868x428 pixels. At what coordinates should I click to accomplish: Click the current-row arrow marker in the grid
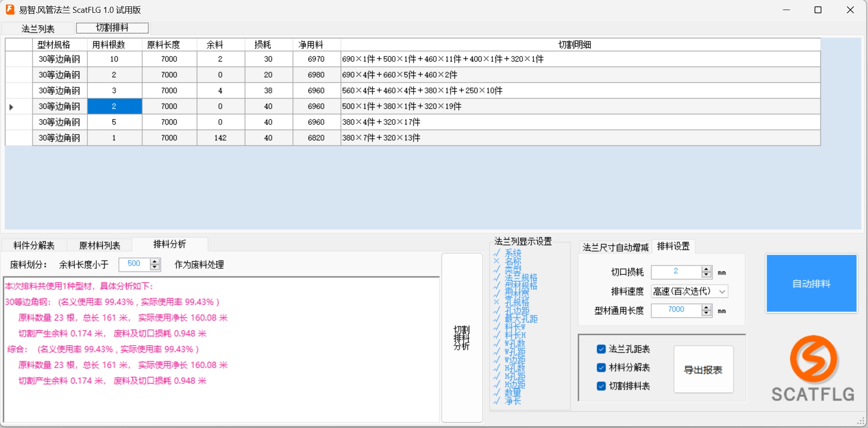[x=11, y=107]
